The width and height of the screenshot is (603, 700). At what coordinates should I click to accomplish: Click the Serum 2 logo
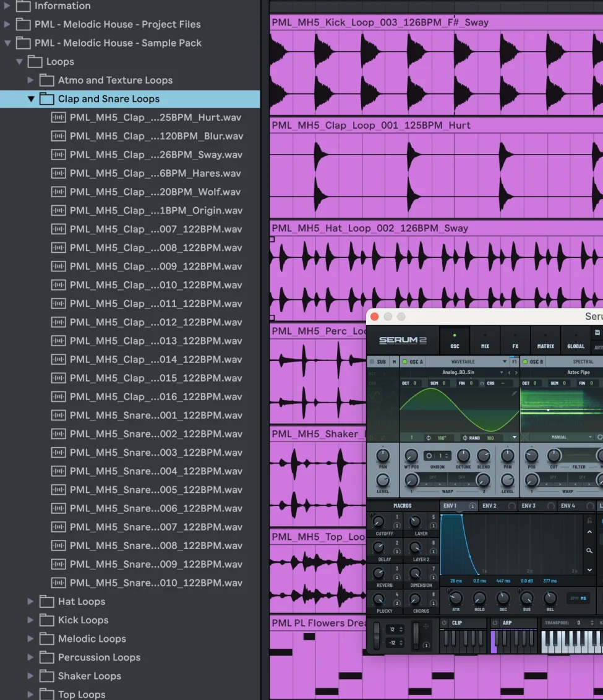click(403, 340)
